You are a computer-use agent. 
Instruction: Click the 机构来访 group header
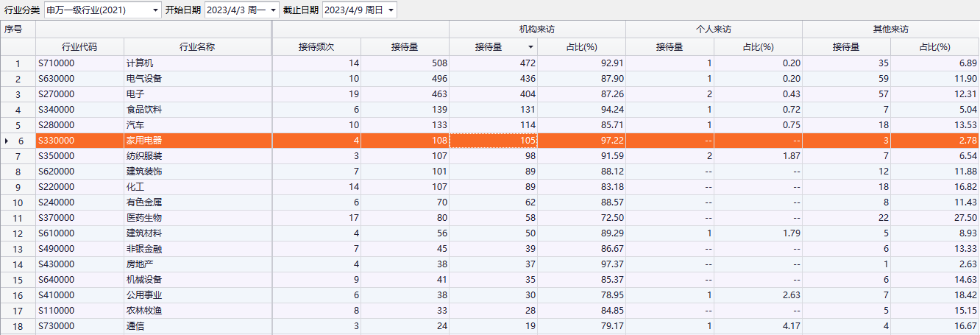coord(537,29)
